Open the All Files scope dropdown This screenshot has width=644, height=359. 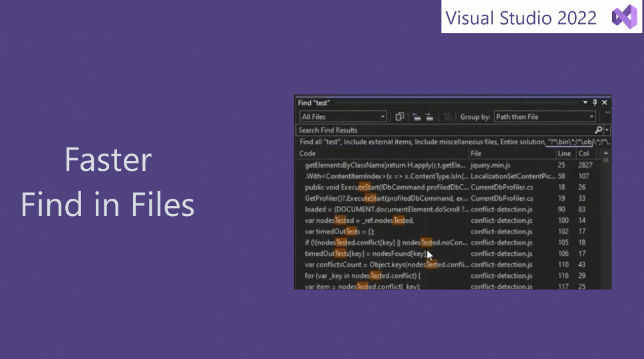[343, 117]
